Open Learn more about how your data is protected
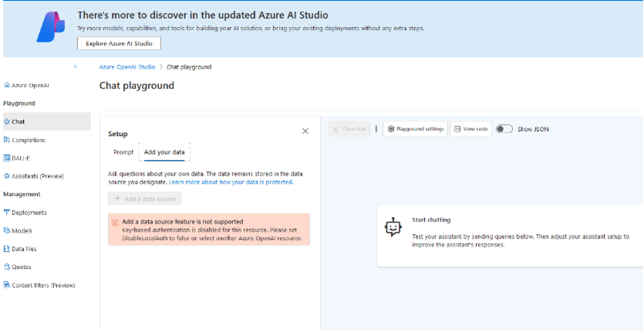Viewport: 644px width, 330px height. pyautogui.click(x=230, y=182)
